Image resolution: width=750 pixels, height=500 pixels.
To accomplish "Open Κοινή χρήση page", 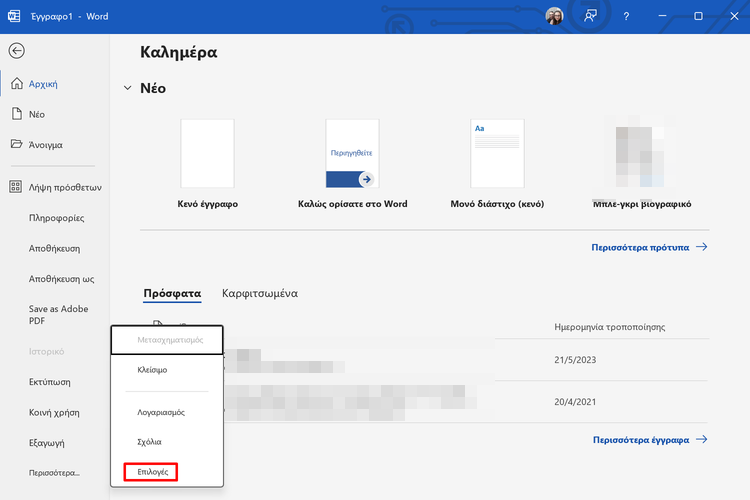I will (54, 412).
